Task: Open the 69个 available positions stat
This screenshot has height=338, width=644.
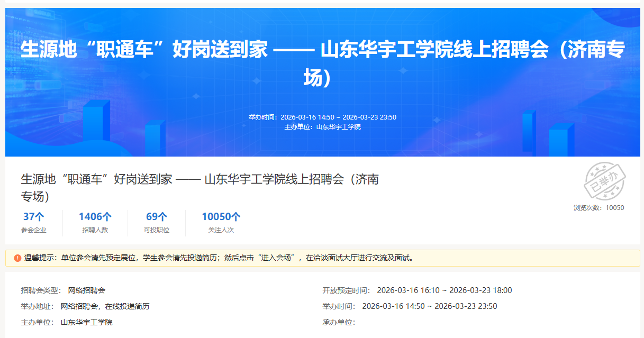Action: 157,216
